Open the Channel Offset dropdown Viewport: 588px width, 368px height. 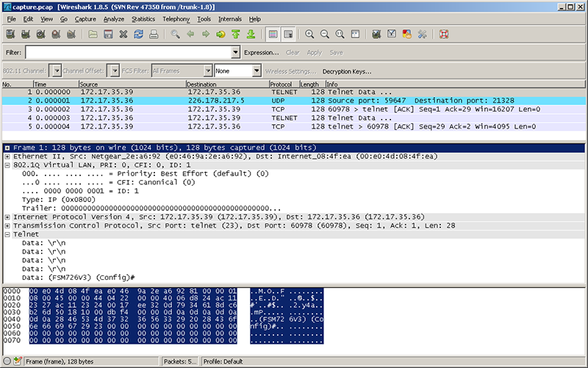(x=115, y=71)
